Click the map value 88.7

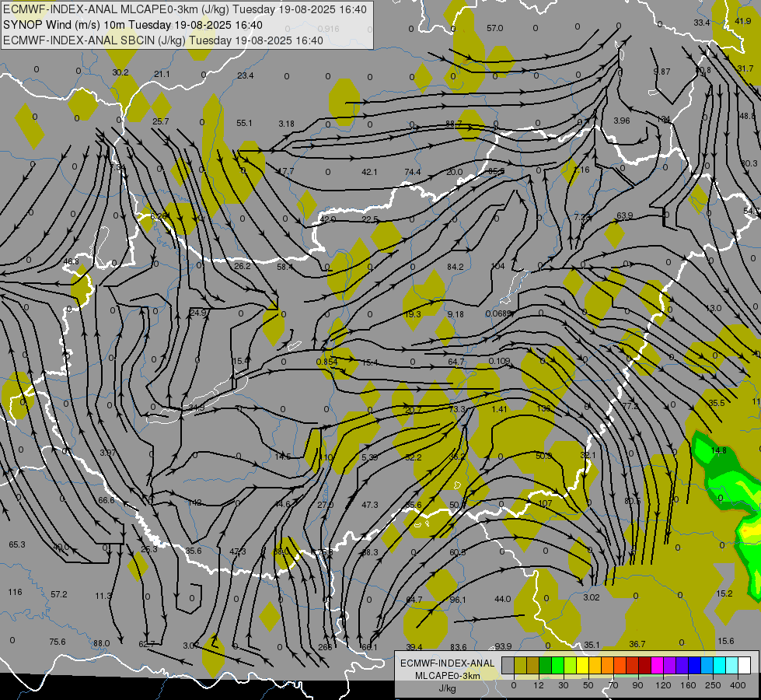(453, 124)
